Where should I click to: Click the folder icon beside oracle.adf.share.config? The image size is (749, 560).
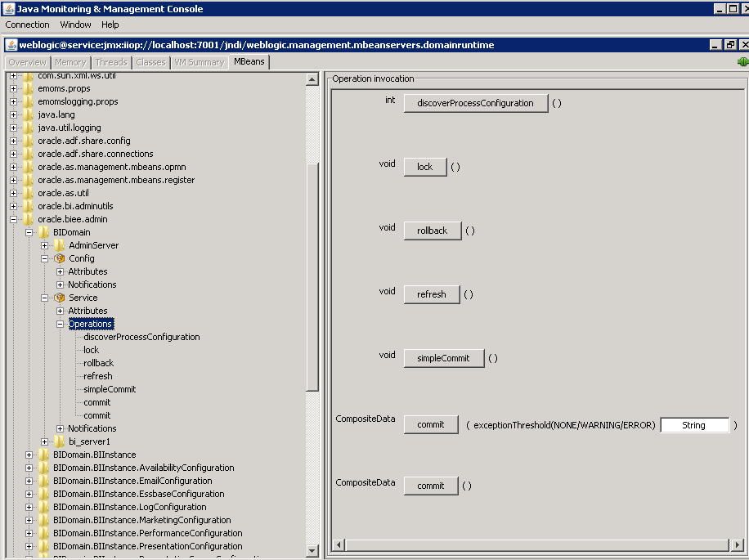[x=28, y=141]
